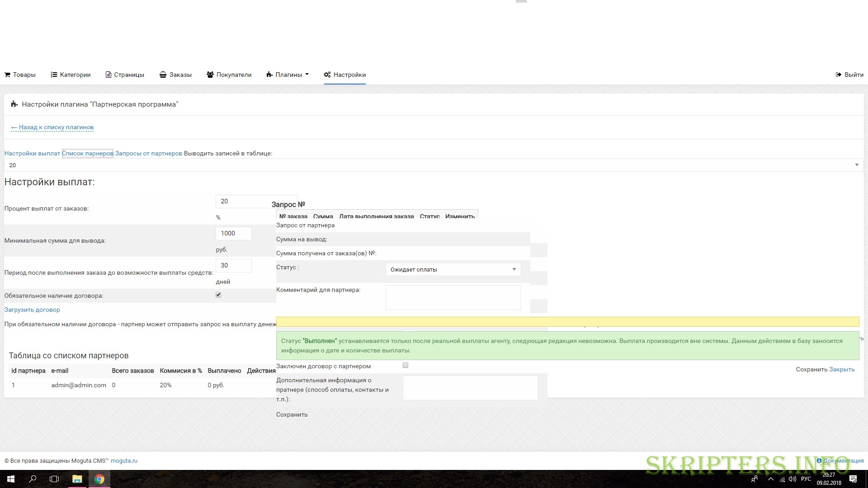Click the additional partner information text area
This screenshot has height=488, width=868.
(470, 388)
